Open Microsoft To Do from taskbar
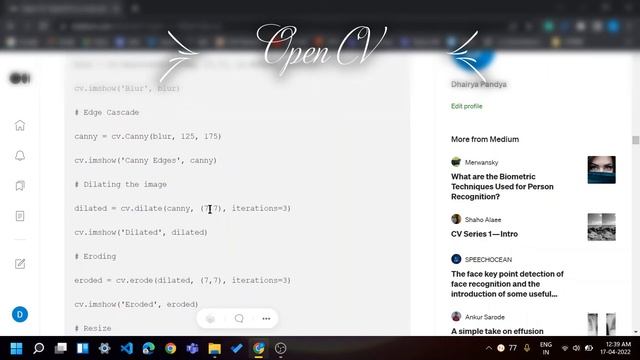The height and width of the screenshot is (360, 640). (x=236, y=349)
